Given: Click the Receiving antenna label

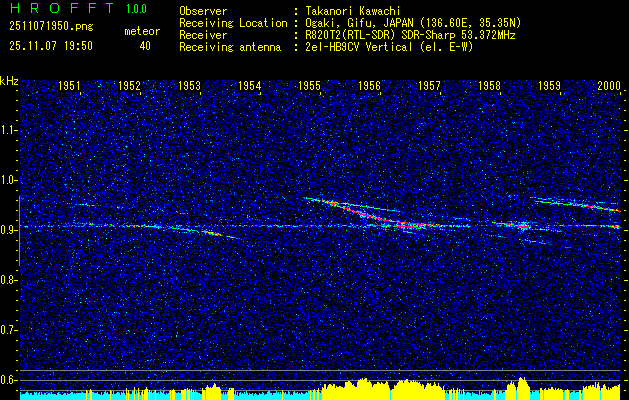Looking at the screenshot, I should 230,47.
